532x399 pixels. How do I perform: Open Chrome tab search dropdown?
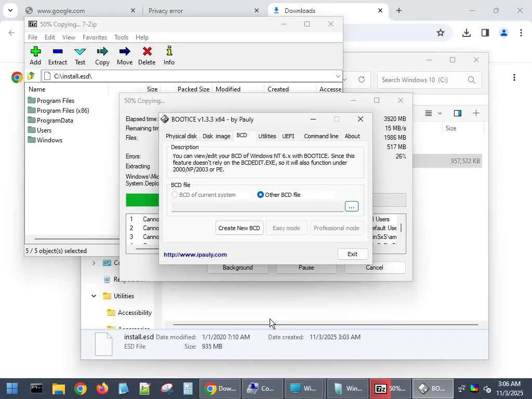click(10, 10)
